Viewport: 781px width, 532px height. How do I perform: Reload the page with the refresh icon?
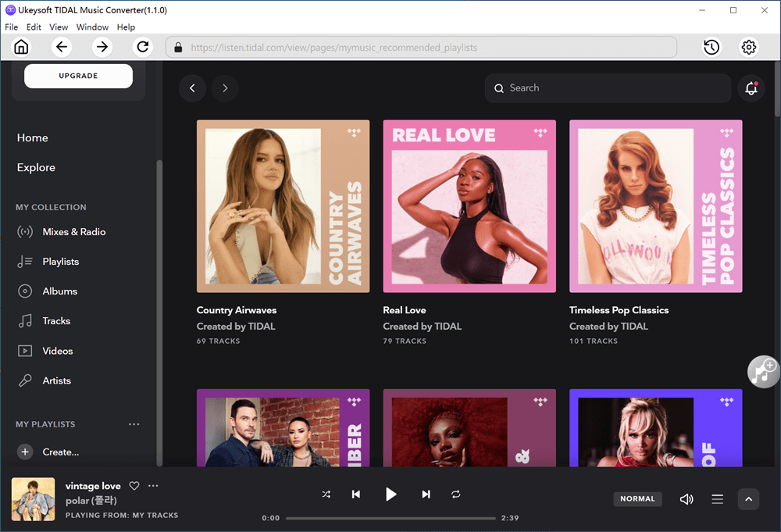pos(143,48)
